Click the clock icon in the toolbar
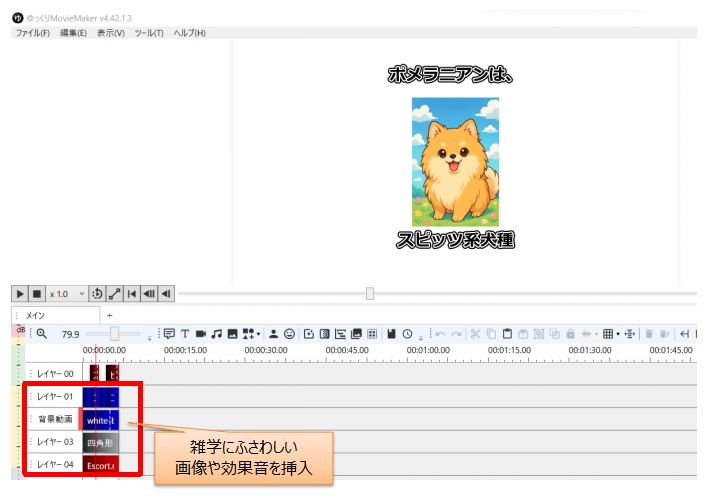The width and height of the screenshot is (711, 496). click(408, 334)
